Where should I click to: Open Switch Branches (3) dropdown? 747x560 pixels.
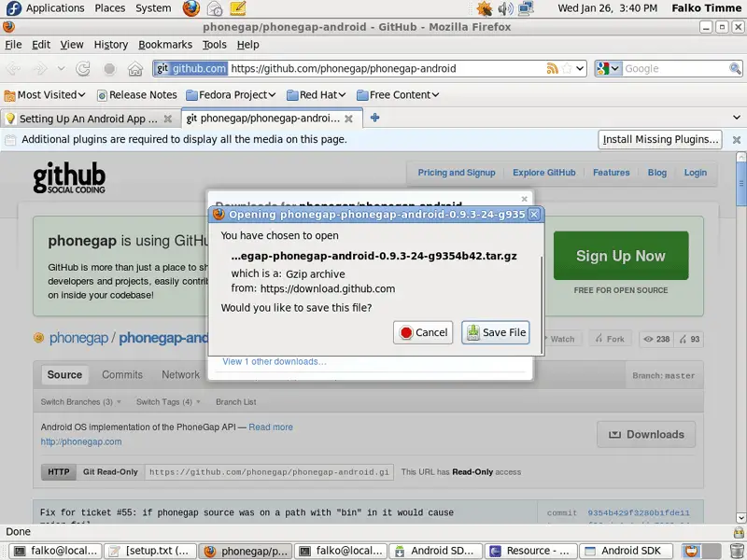81,402
